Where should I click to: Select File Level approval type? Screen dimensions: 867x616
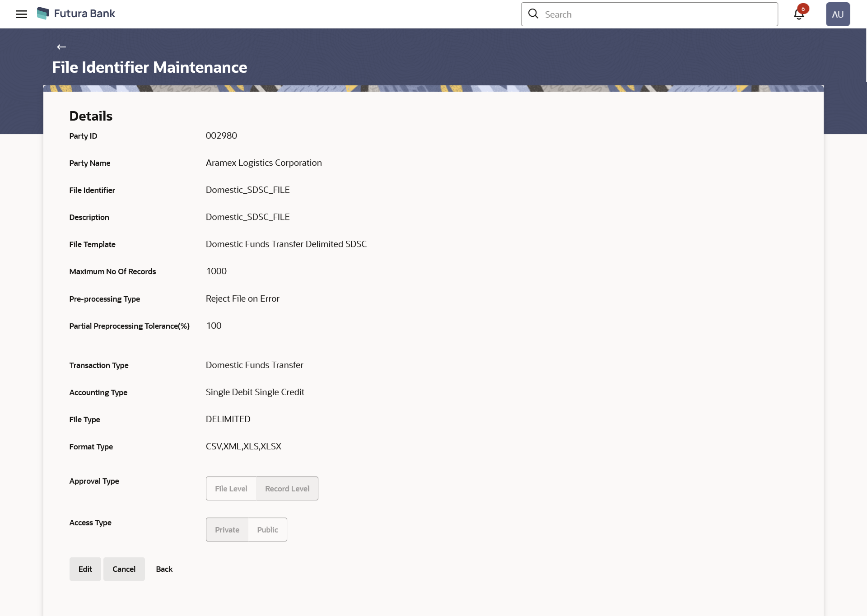coord(231,489)
